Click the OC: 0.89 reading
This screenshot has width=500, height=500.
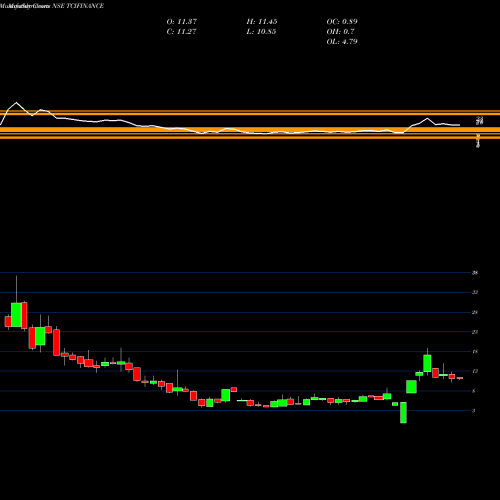pos(342,22)
